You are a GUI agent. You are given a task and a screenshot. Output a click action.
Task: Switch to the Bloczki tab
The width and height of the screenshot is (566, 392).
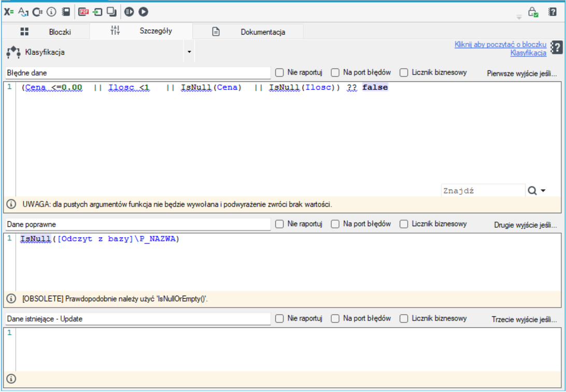tap(46, 32)
